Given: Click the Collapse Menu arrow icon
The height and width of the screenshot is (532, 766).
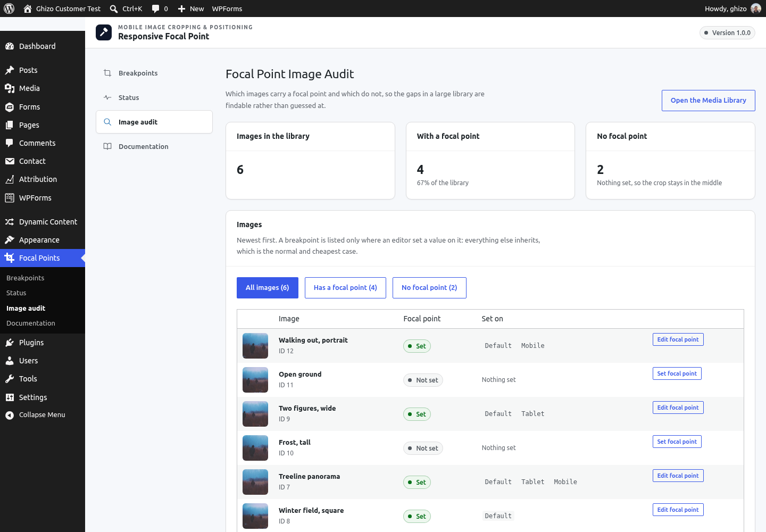Looking at the screenshot, I should 10,415.
